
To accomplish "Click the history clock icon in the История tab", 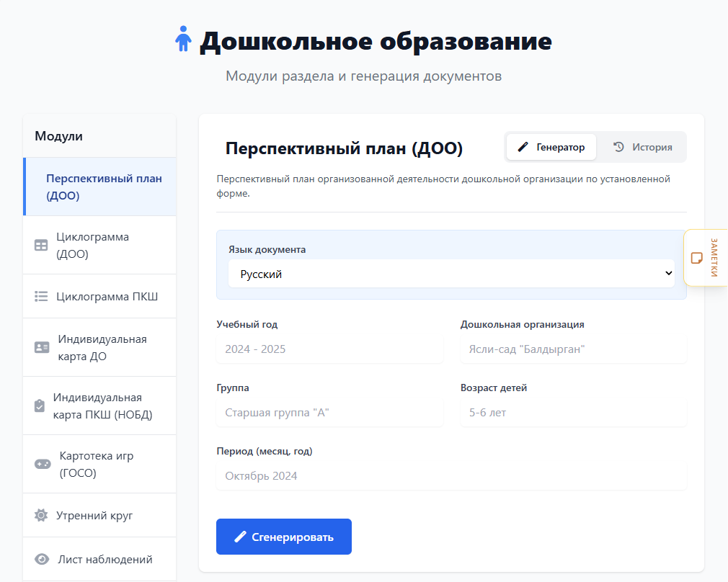I will tap(618, 147).
